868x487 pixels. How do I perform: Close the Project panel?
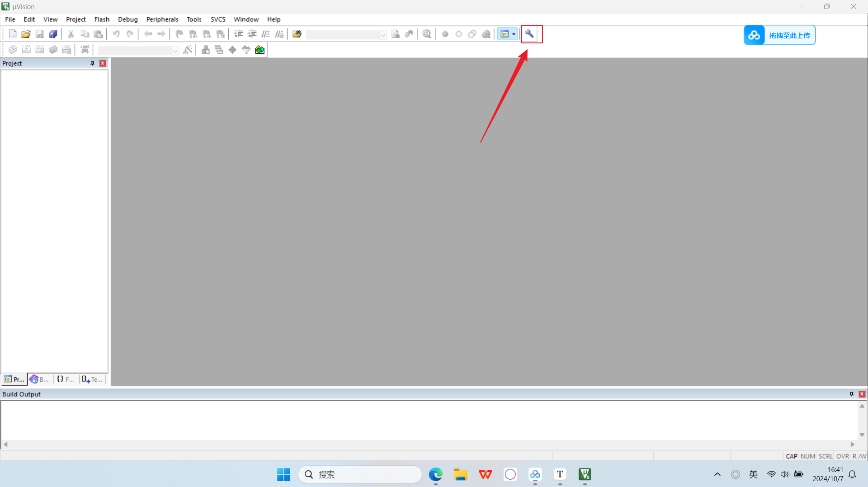(103, 63)
